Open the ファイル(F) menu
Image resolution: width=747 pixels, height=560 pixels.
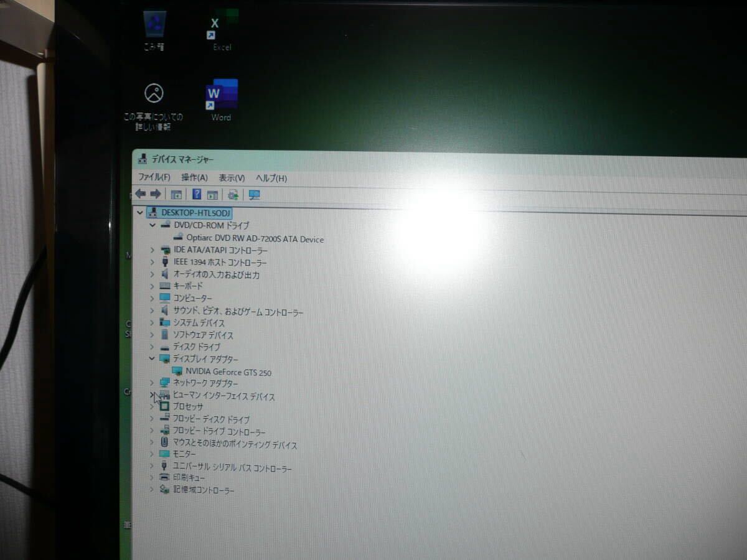154,178
